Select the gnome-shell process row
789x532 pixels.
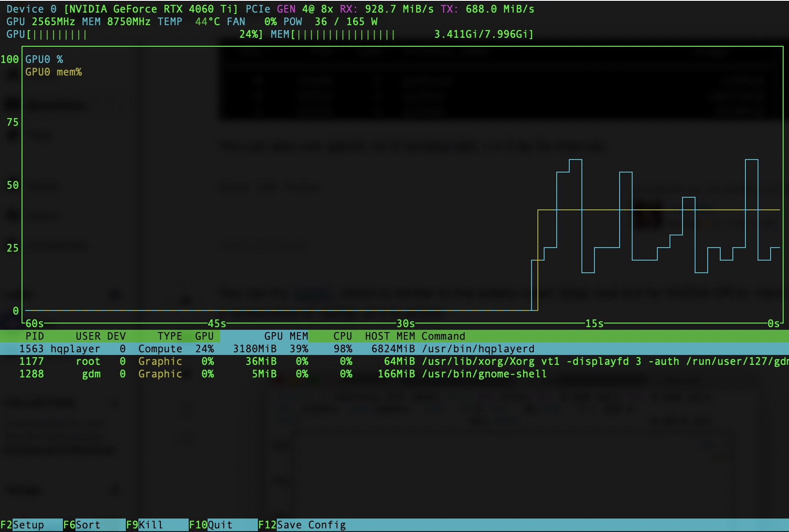click(394, 374)
